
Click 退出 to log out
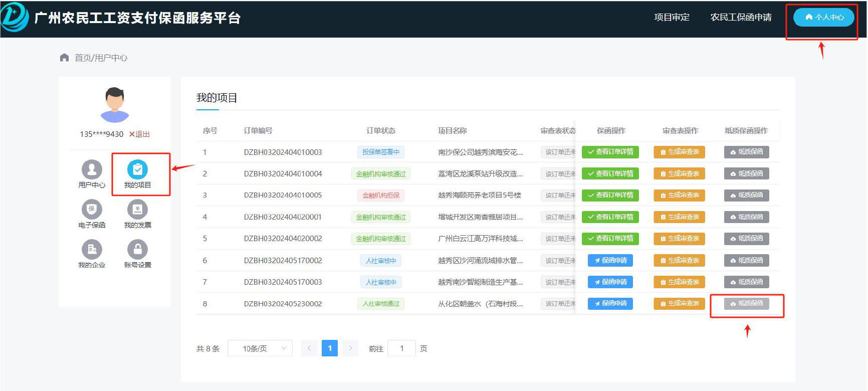(139, 134)
